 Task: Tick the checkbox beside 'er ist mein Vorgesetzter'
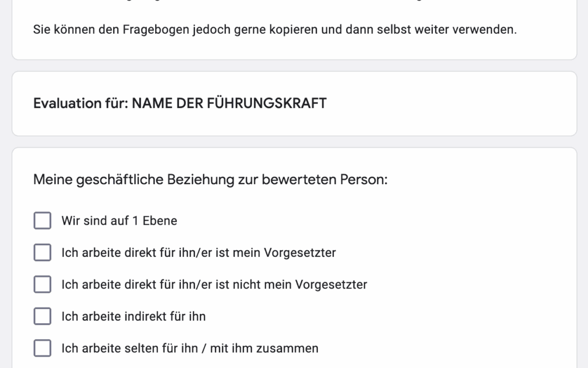(42, 252)
